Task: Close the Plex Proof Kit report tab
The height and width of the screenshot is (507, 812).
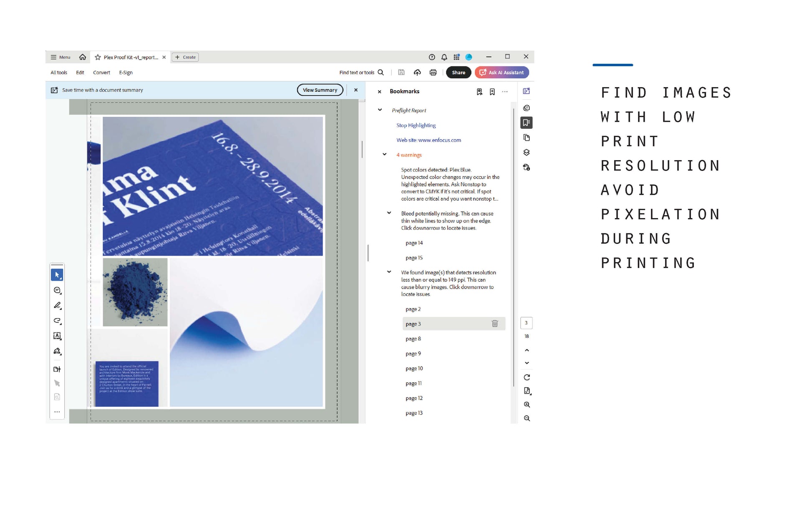Action: tap(164, 57)
